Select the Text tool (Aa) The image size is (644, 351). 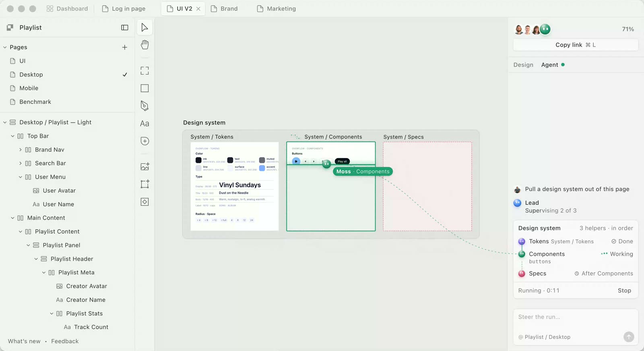click(x=144, y=123)
